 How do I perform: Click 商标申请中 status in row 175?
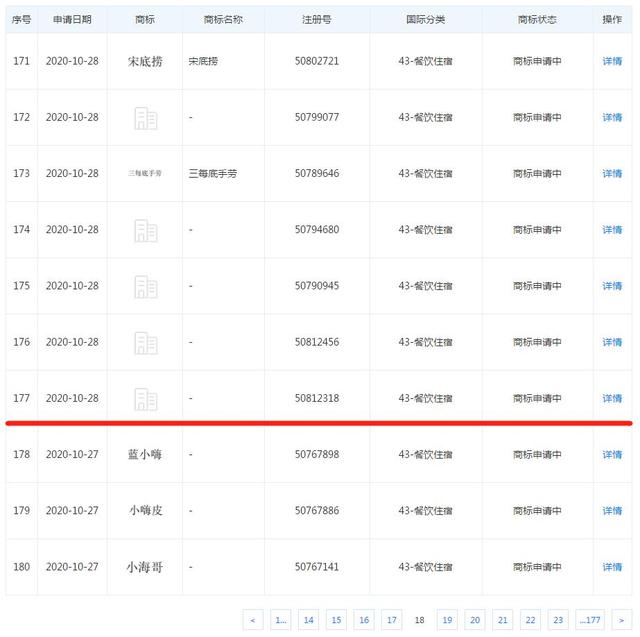[537, 286]
